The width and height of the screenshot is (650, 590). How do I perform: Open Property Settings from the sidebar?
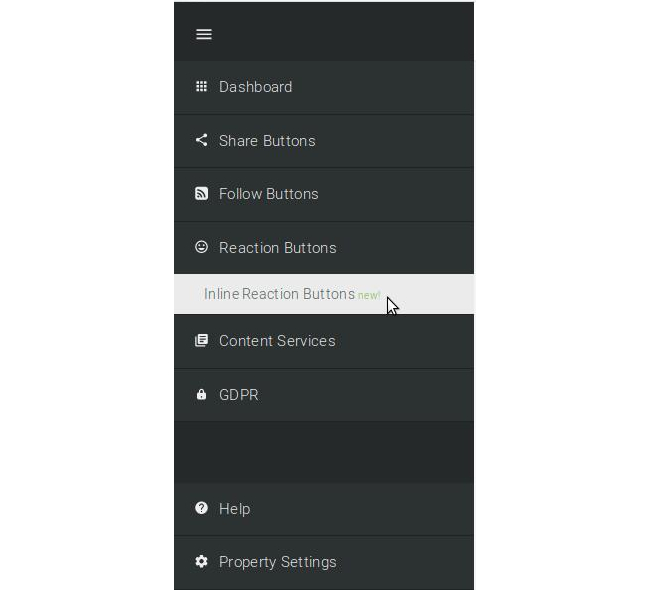[x=324, y=563]
